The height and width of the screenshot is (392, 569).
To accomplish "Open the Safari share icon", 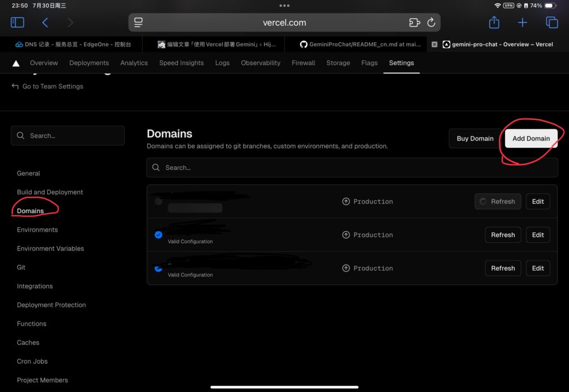I will pyautogui.click(x=494, y=22).
